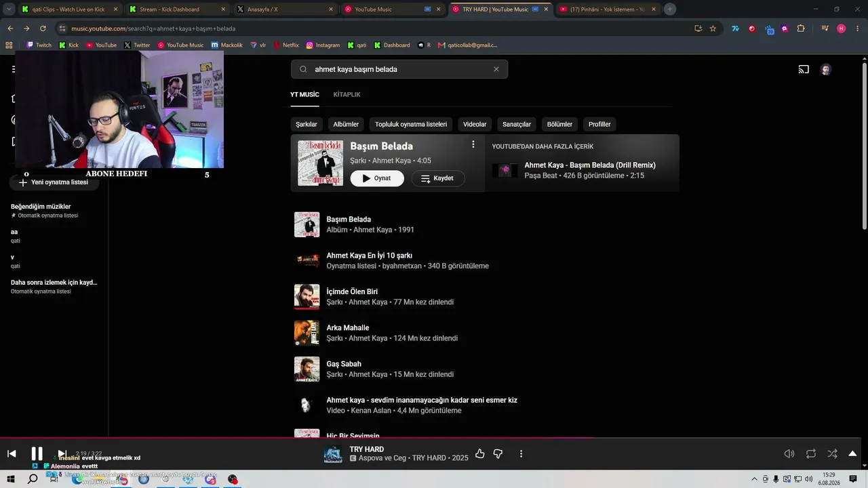Save Başım Belada with the Kaydet button

click(x=438, y=178)
